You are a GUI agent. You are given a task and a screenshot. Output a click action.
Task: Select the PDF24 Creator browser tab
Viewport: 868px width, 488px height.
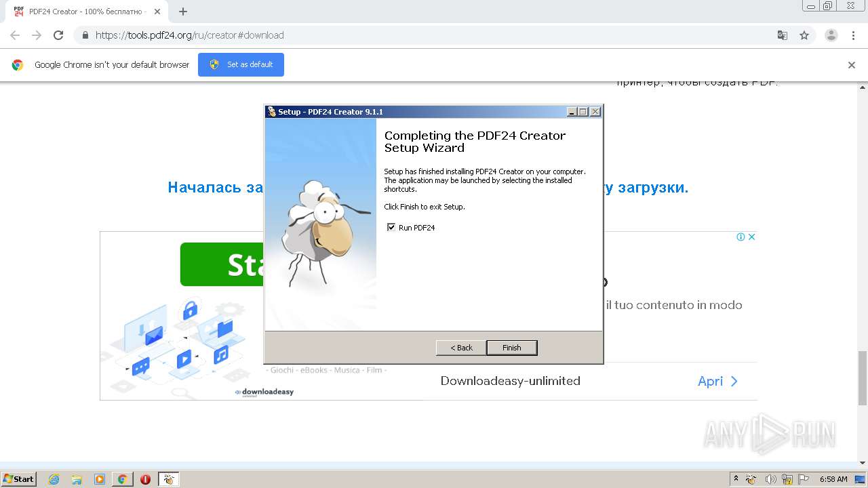pyautogui.click(x=87, y=12)
